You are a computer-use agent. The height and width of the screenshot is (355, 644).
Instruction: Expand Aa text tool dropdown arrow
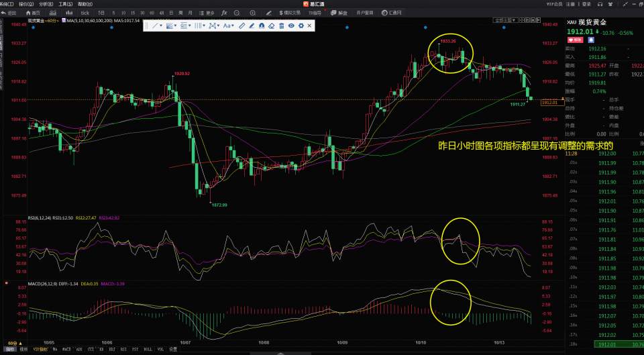click(233, 26)
